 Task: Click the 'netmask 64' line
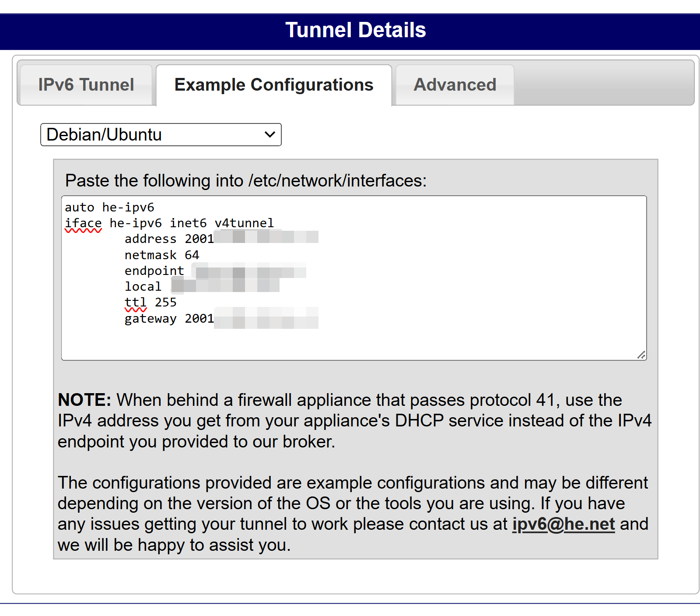(162, 255)
